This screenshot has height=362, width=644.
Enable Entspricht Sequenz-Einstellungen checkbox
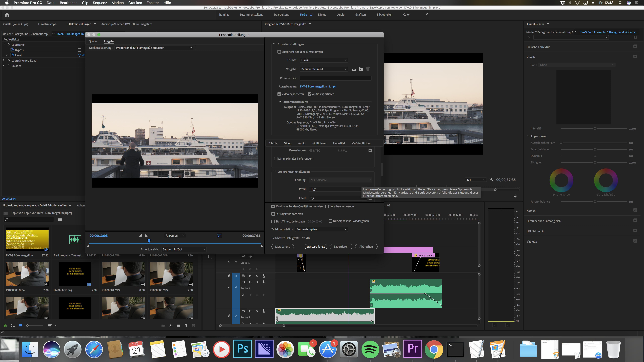[x=279, y=52]
